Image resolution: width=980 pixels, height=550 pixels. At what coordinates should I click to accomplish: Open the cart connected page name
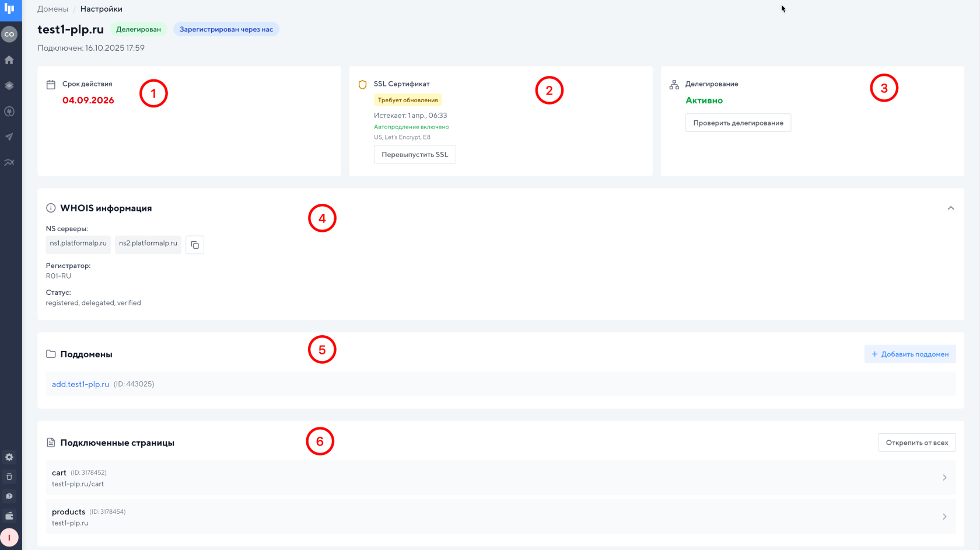point(59,473)
